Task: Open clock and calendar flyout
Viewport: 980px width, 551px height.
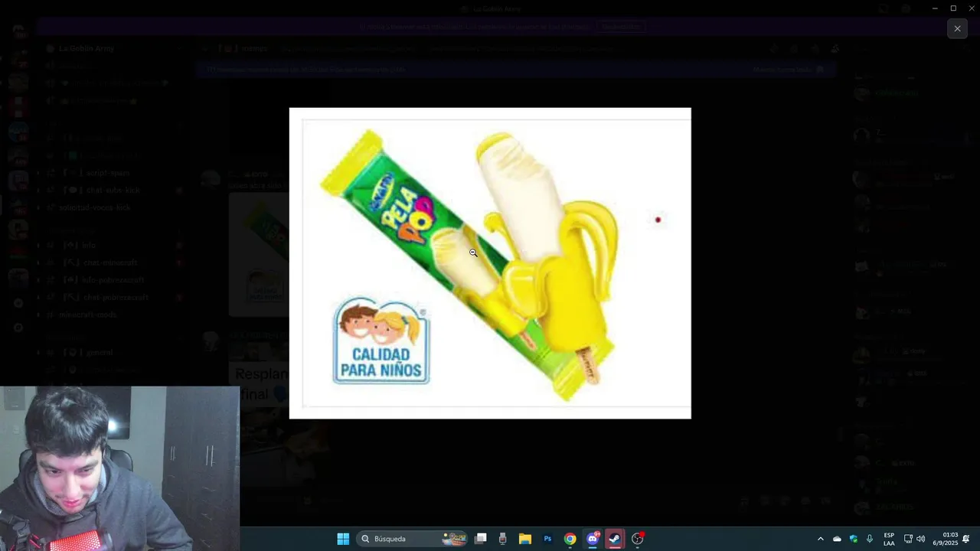Action: click(x=949, y=539)
